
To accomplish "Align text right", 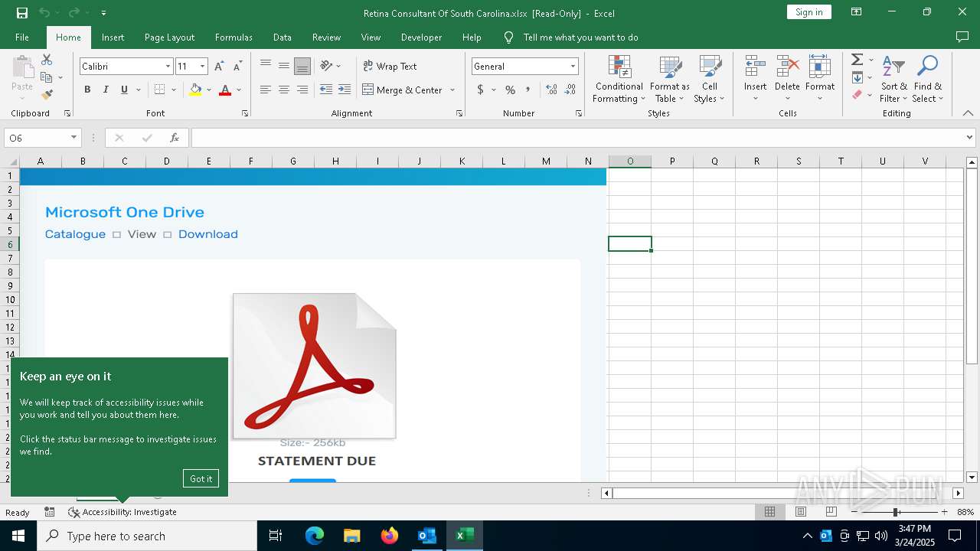I will click(302, 90).
